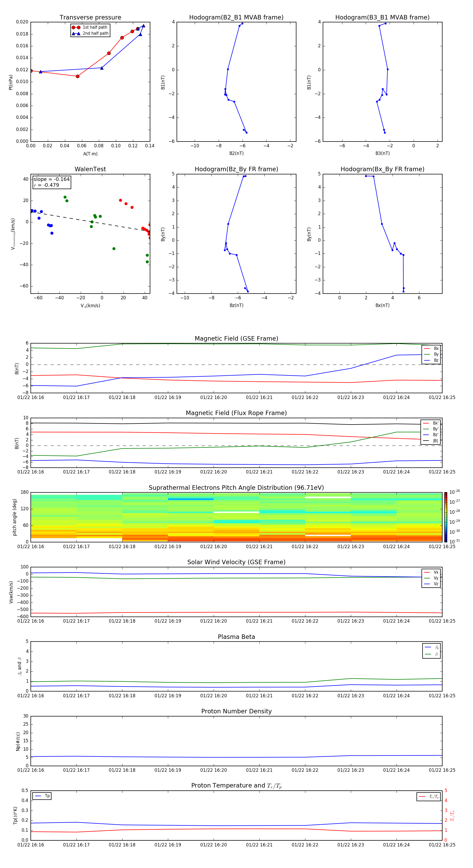Click the Suprathermal Electrons Pitch Angle Distribution title
The image size is (473, 868).
coord(236,488)
